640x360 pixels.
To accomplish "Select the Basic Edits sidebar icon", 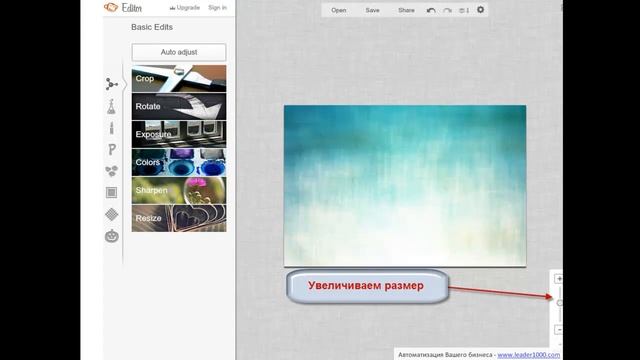I will point(111,84).
